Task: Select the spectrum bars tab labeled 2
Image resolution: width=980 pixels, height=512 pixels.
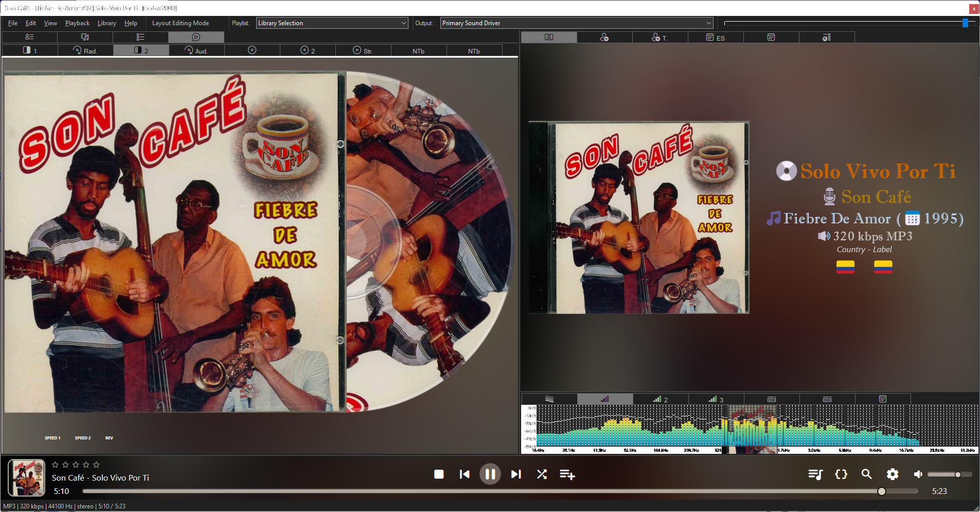Action: pos(661,399)
